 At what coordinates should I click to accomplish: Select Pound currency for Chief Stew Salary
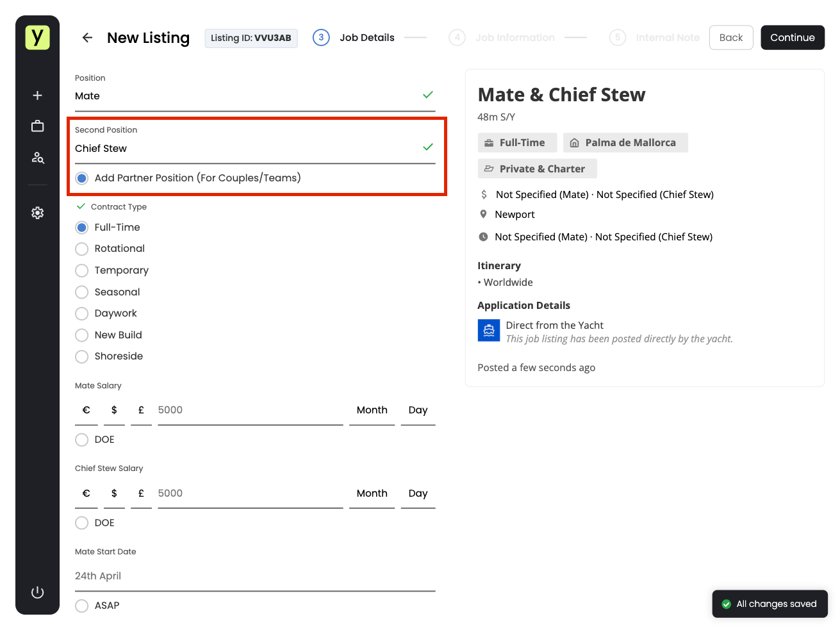tap(141, 493)
